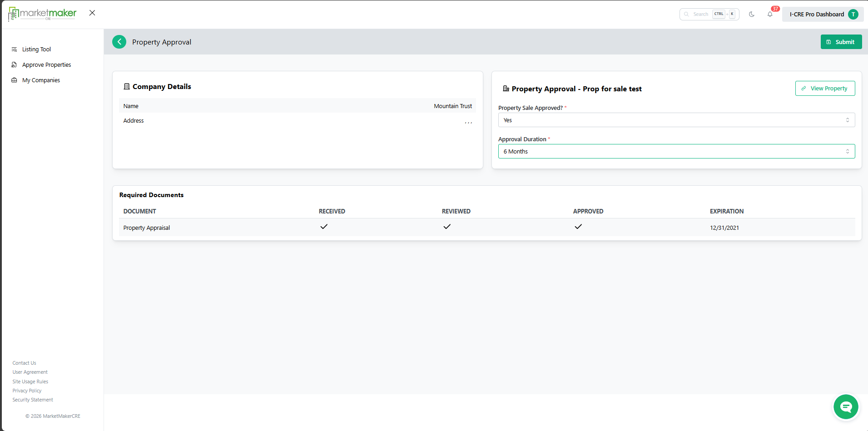Open the live chat bubble
This screenshot has width=868, height=431.
click(x=845, y=406)
